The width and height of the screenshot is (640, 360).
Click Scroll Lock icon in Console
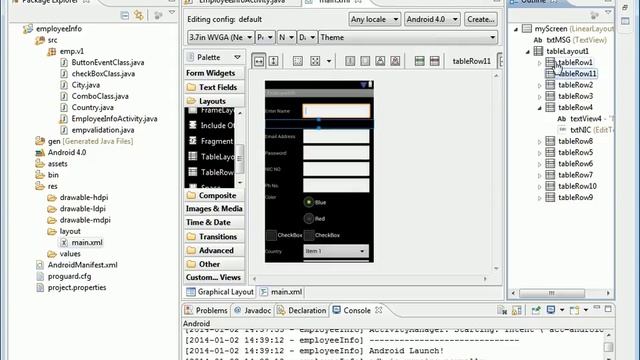point(516,311)
